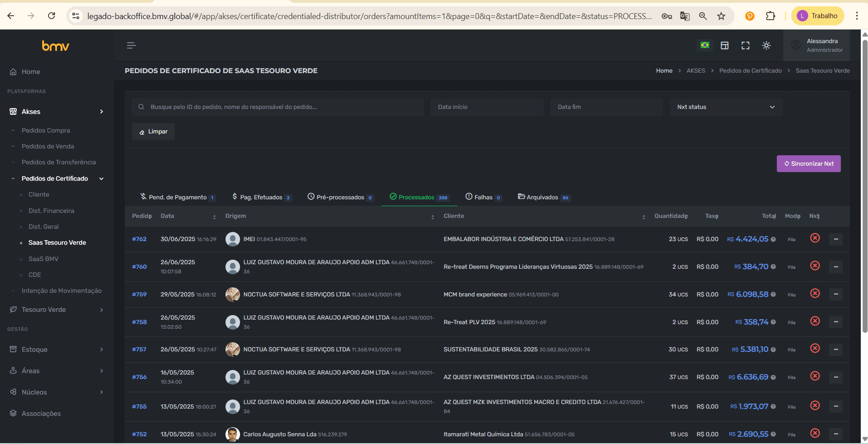Change language via Brazil flag icon
868x444 pixels.
(x=705, y=45)
